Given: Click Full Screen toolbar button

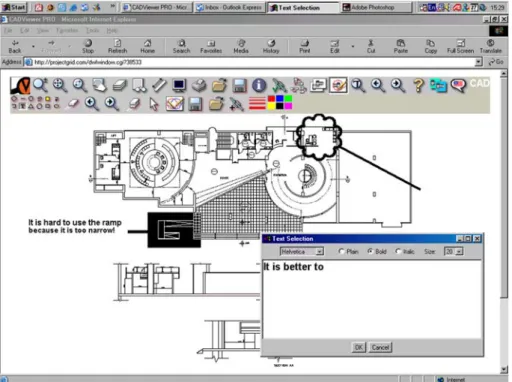Looking at the screenshot, I should pyautogui.click(x=460, y=47).
